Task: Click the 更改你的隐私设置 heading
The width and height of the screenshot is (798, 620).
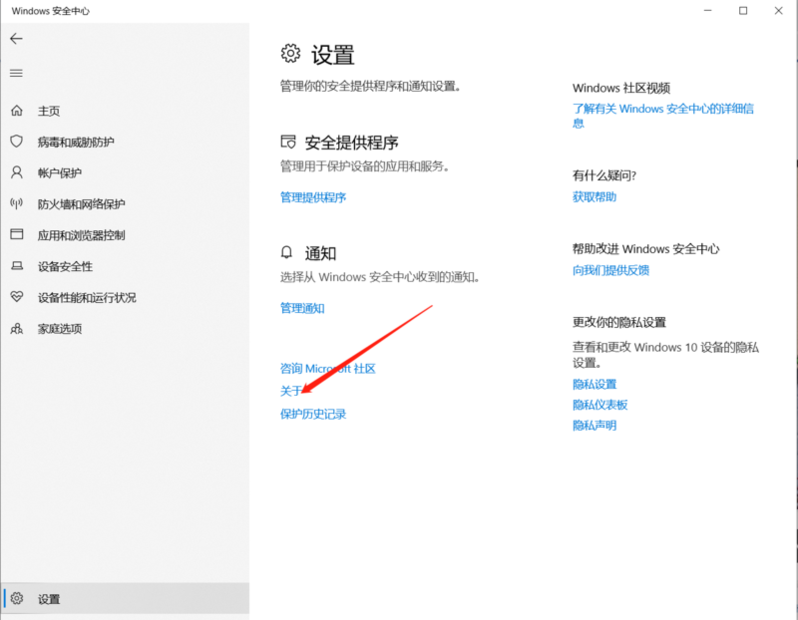Action: coord(619,322)
